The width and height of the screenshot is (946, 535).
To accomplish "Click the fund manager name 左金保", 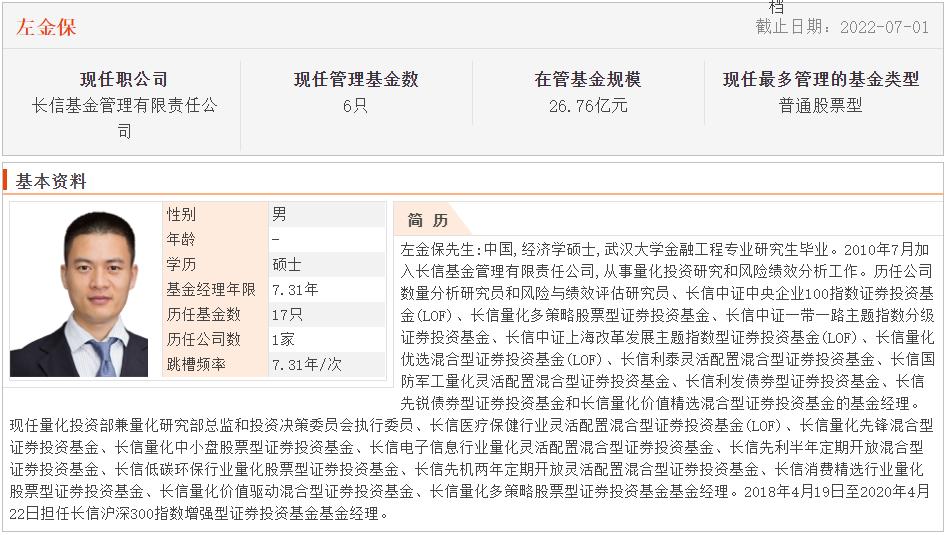I will click(46, 27).
